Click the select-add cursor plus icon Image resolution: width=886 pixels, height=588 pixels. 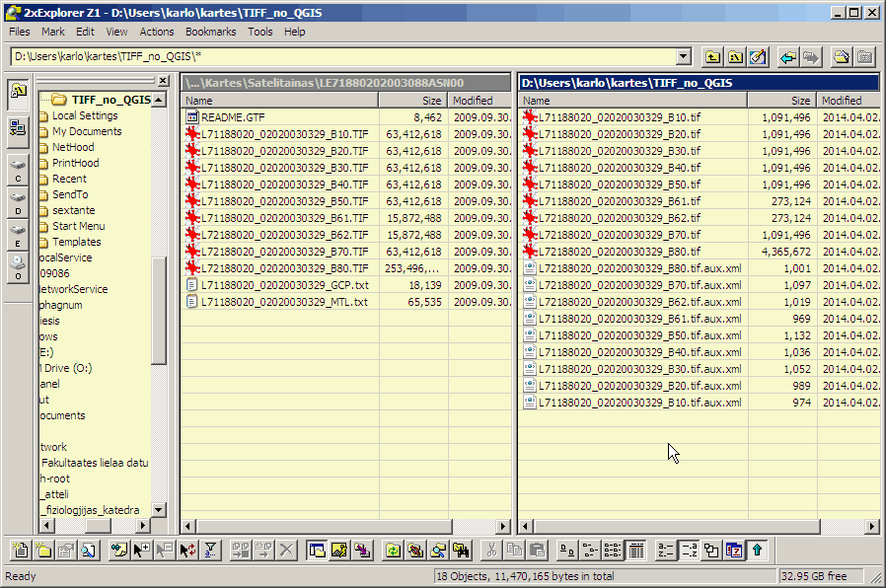pyautogui.click(x=141, y=551)
